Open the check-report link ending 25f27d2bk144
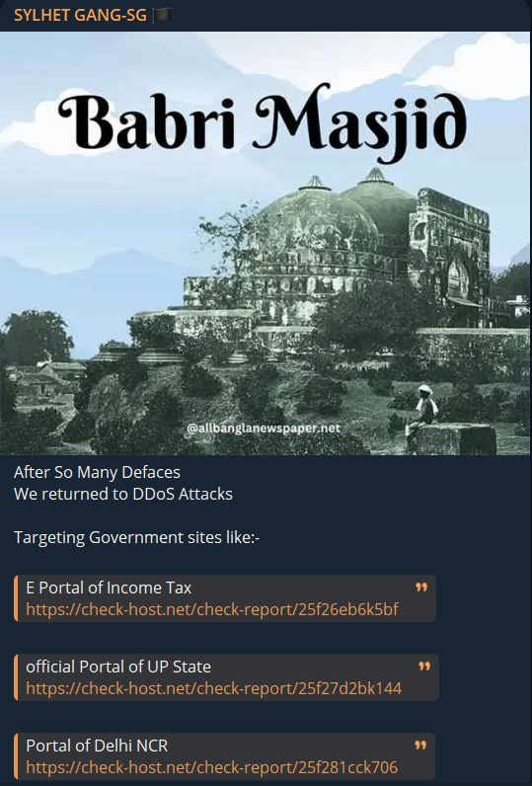532x786 pixels. [214, 689]
